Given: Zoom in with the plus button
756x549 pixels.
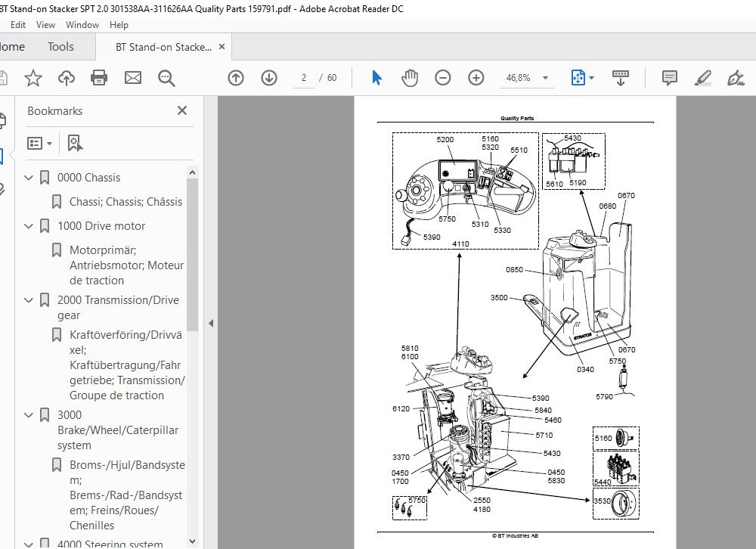Looking at the screenshot, I should coord(476,78).
